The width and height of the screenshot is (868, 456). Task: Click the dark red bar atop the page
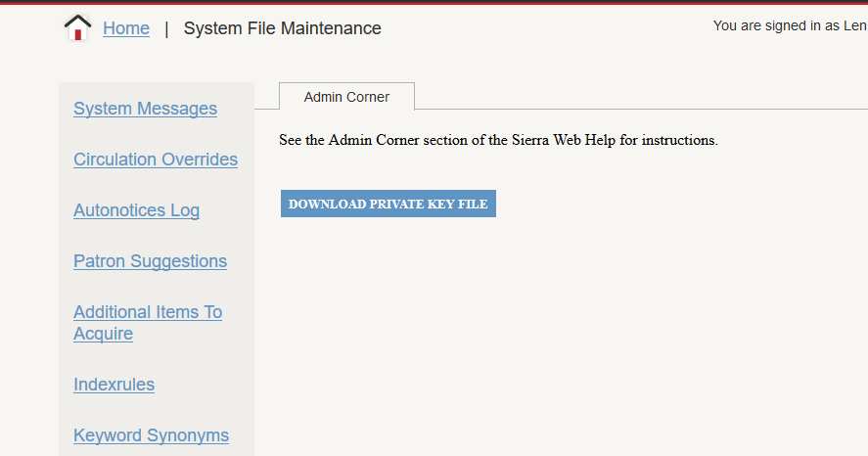click(x=434, y=2)
